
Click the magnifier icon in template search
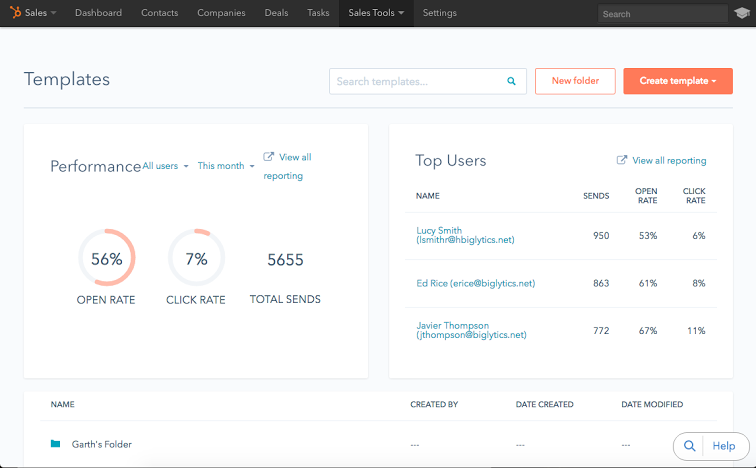pyautogui.click(x=511, y=81)
